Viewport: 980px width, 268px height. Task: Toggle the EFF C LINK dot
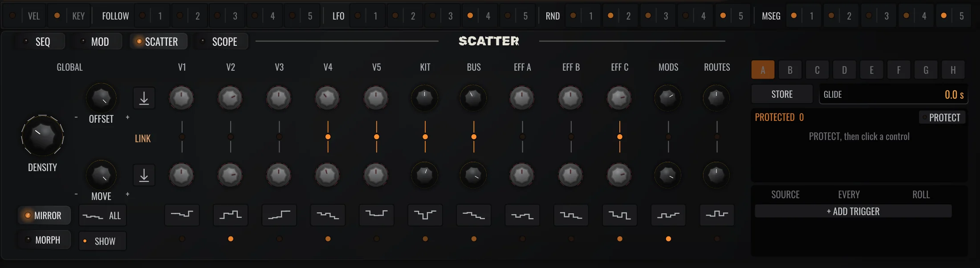click(620, 137)
